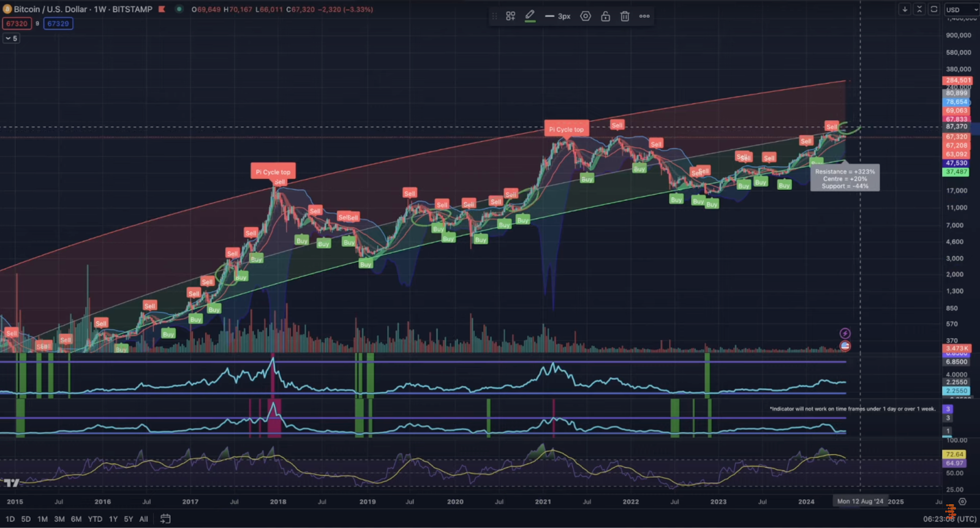Open the time axis settings gear
Image resolution: width=980 pixels, height=528 pixels.
tap(962, 502)
